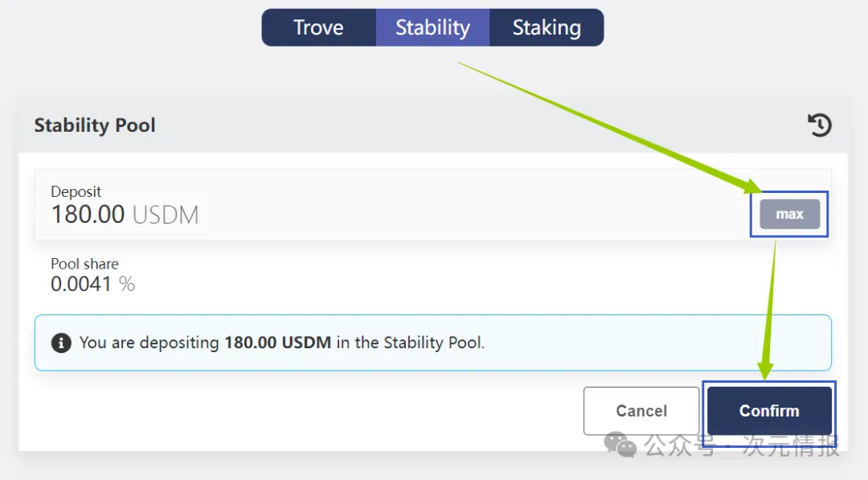
Task: Click the Deposit field label
Action: pos(76,192)
